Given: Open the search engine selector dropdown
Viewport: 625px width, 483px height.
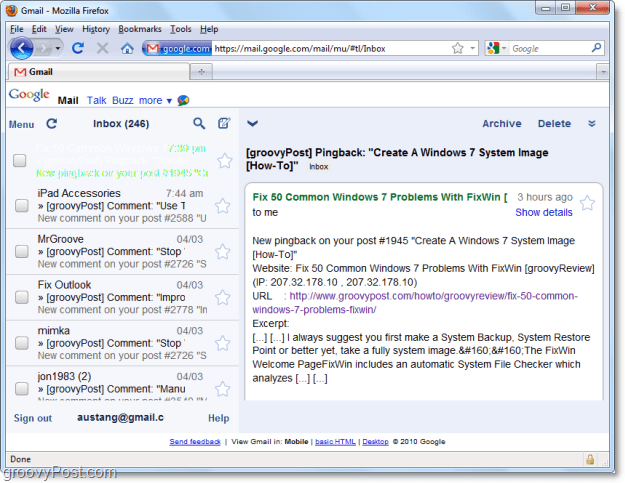Looking at the screenshot, I should [x=504, y=48].
